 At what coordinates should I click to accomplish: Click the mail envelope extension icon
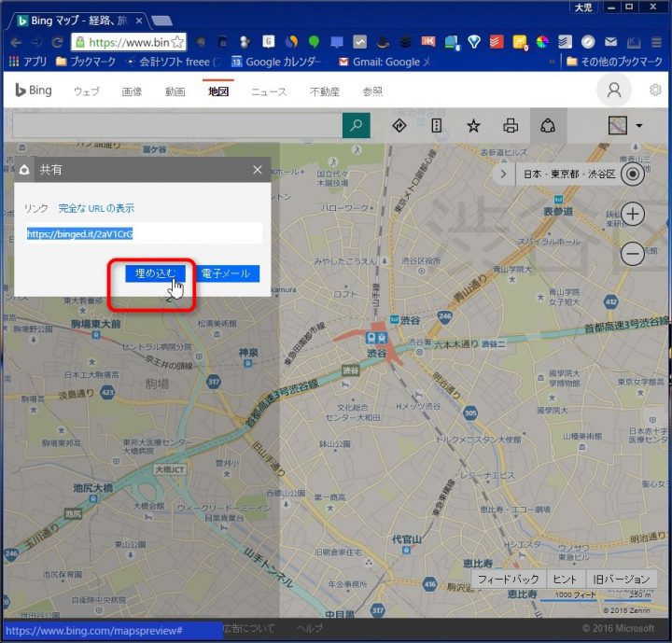tap(610, 42)
